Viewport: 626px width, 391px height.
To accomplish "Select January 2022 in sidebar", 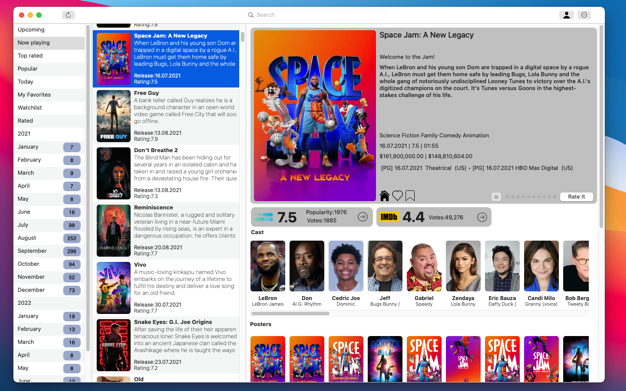I will 49,316.
